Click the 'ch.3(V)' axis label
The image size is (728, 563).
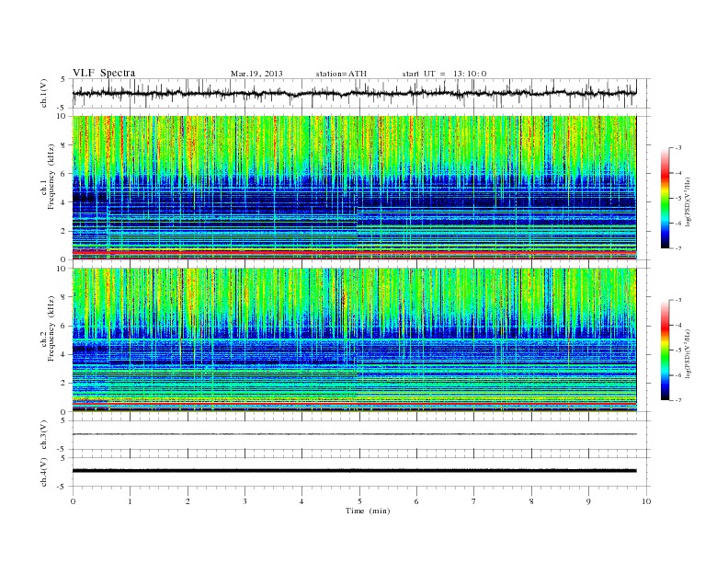point(44,435)
